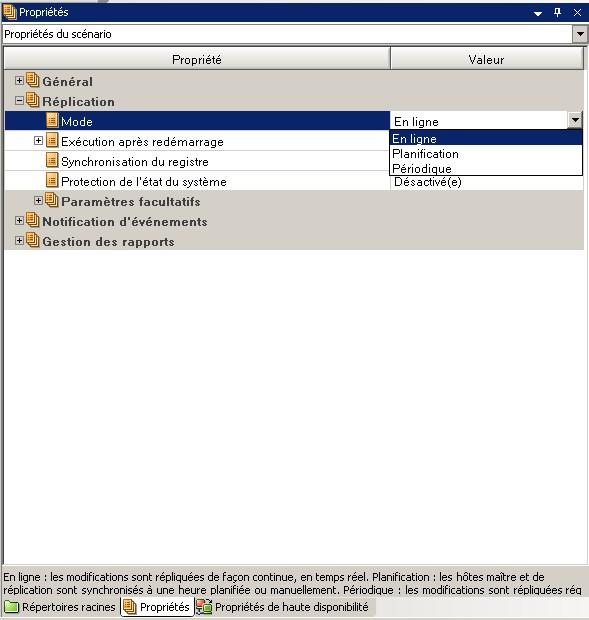Image resolution: width=589 pixels, height=620 pixels.
Task: Click the Réplication group stacked-pages icon
Action: pos(33,100)
